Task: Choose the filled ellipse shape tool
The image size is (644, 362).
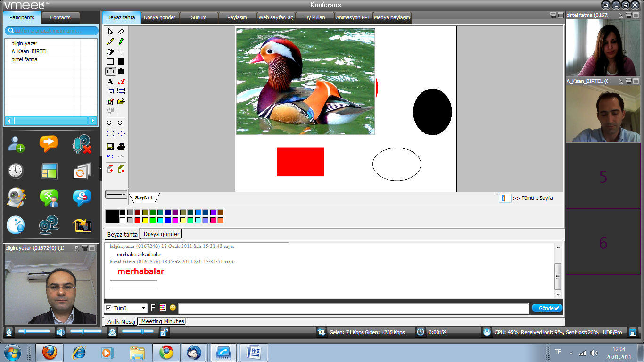Action: pyautogui.click(x=121, y=72)
